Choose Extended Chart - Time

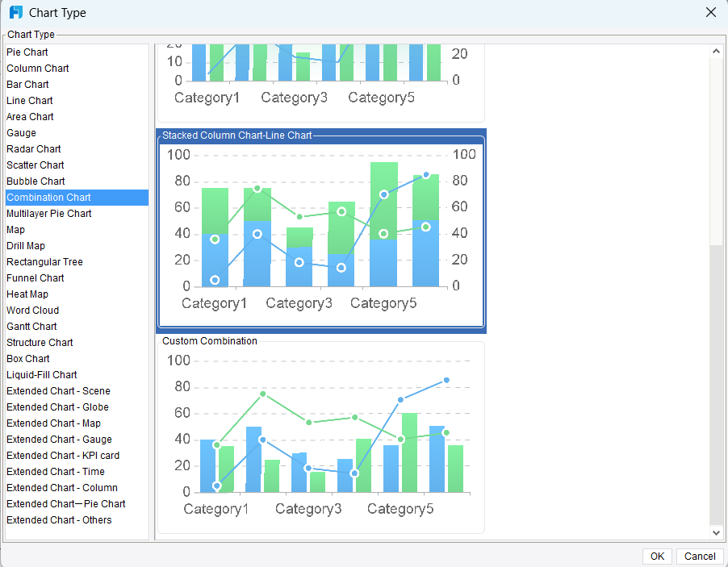(x=77, y=471)
